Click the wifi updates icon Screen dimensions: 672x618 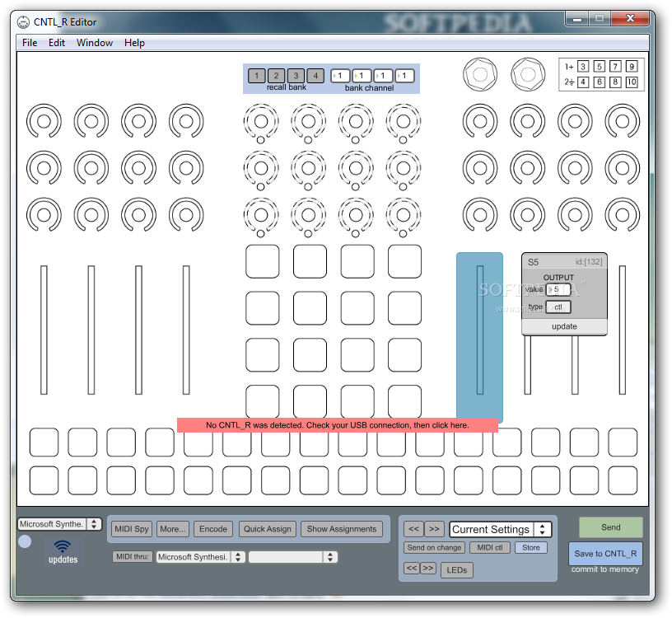point(63,552)
